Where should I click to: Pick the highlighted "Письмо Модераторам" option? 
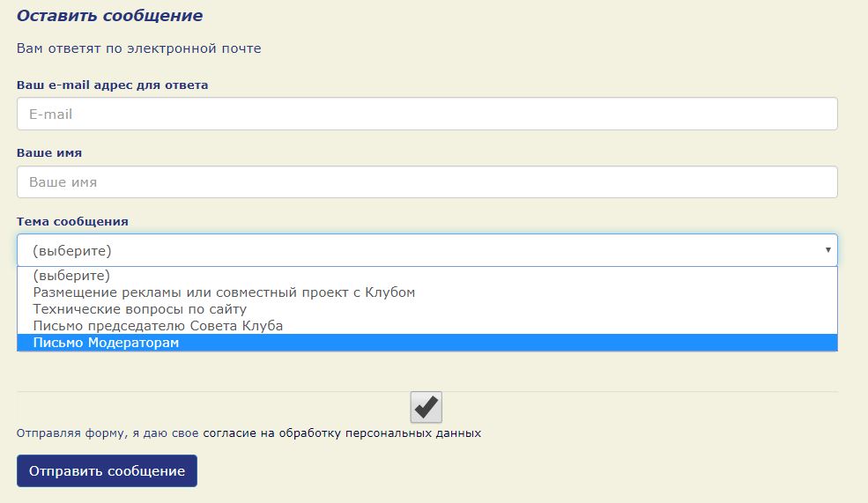(106, 343)
